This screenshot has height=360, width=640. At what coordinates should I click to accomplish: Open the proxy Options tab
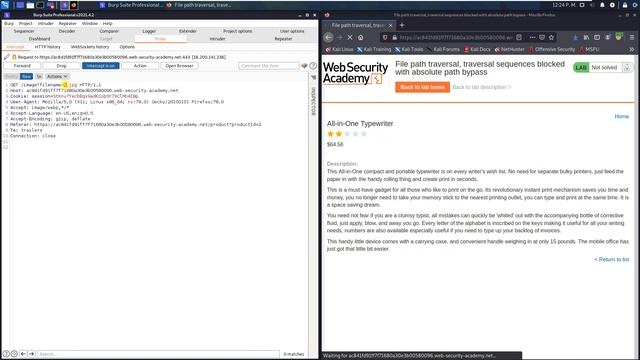[x=127, y=47]
